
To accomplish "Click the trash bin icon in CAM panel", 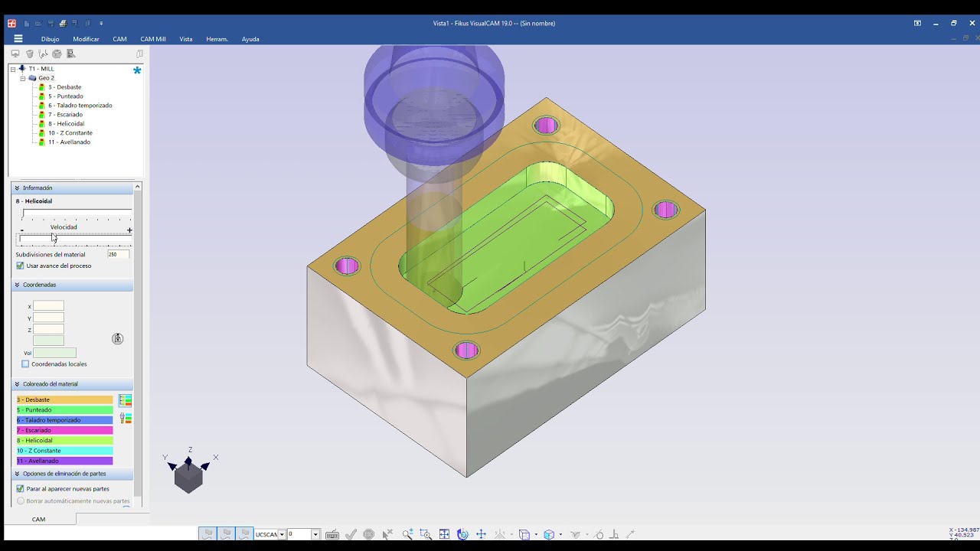I will point(29,54).
